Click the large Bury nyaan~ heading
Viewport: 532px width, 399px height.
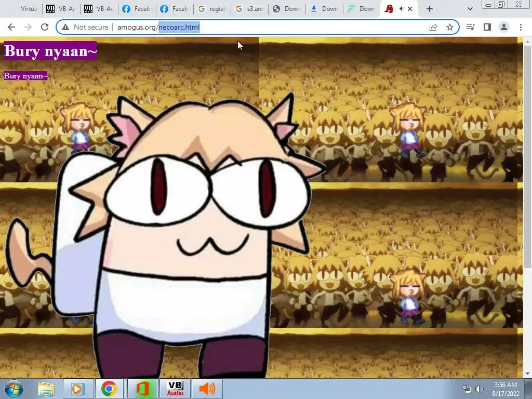point(50,51)
